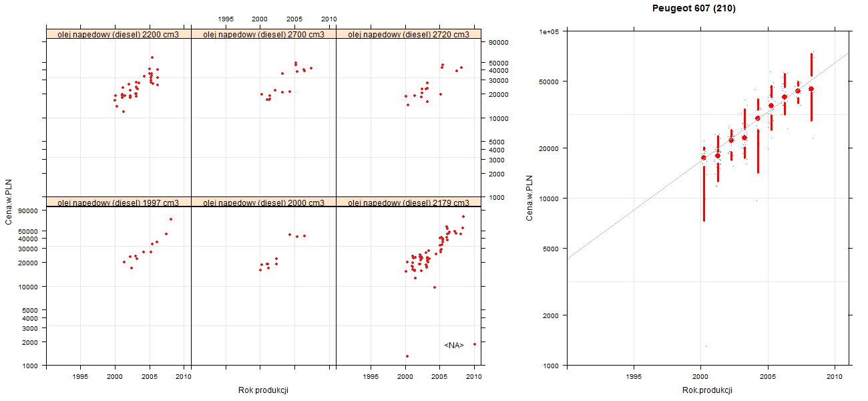Click the "2000" y-axis tick on the Peugeot 607 chart
868x401 pixels.
tap(552, 315)
